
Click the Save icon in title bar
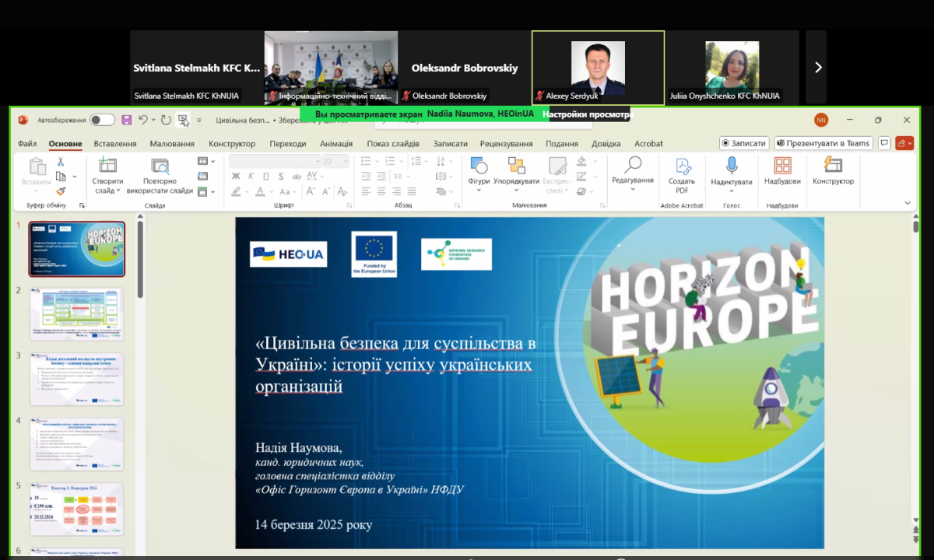point(127,120)
